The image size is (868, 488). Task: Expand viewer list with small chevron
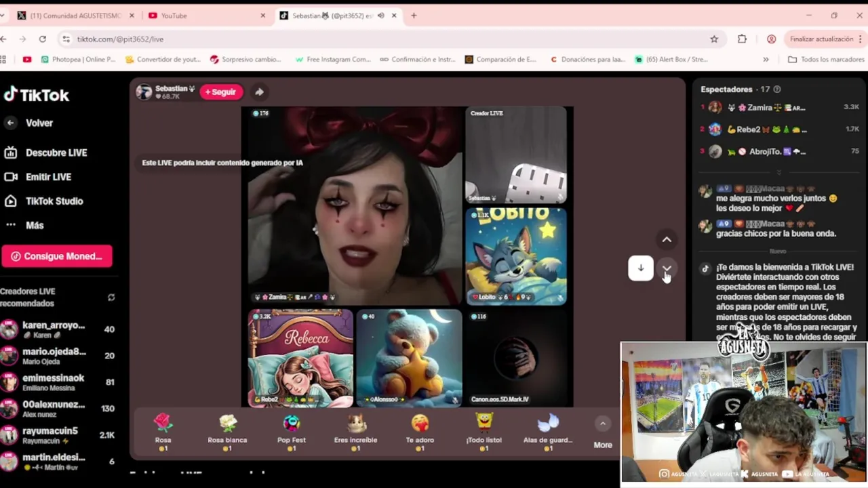point(779,173)
